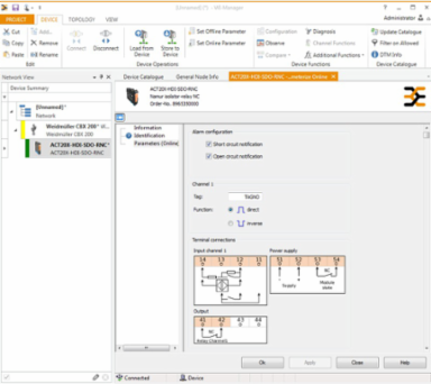Viewport: 431px width, 384px height.
Task: Click the Paste icon in Edit group
Action: (6, 54)
